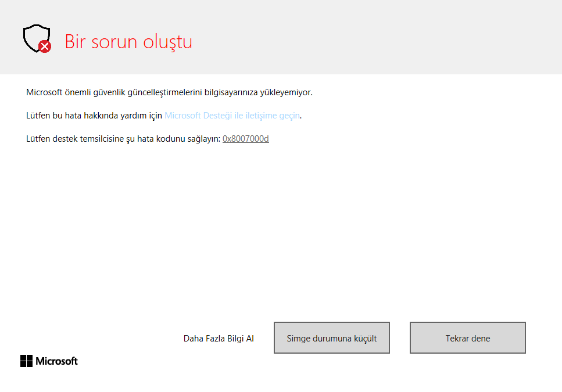
Task: Click the text Lütfen bu hata hakkında yardım için
Action: pyautogui.click(x=94, y=116)
